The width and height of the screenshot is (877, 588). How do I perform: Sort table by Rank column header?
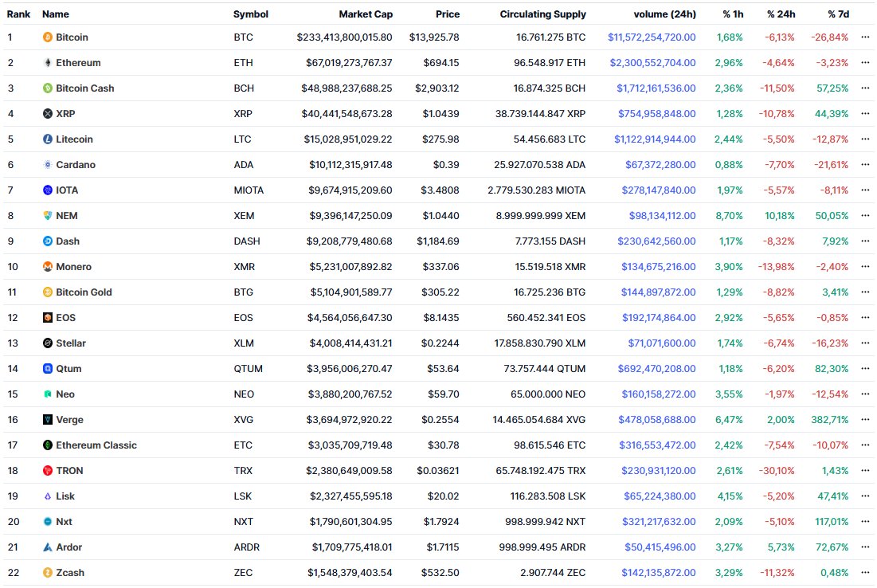18,14
